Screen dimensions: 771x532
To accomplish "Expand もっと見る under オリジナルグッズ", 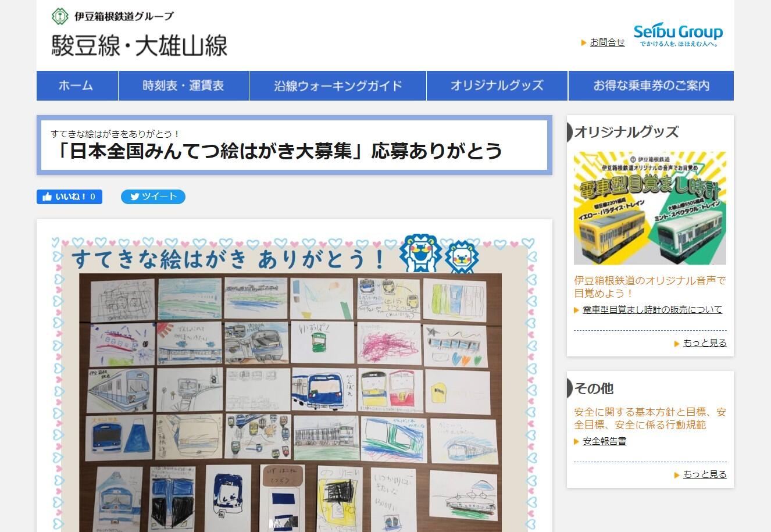I will [x=704, y=343].
